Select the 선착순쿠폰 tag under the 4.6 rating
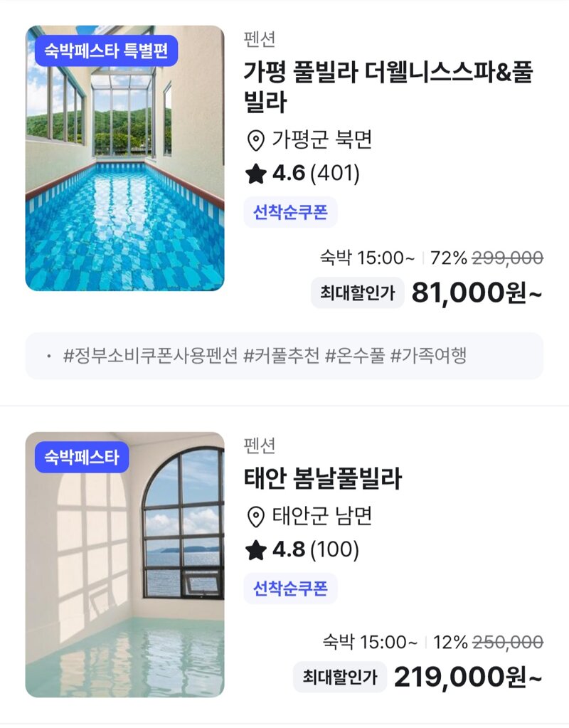The height and width of the screenshot is (728, 569). click(x=290, y=212)
